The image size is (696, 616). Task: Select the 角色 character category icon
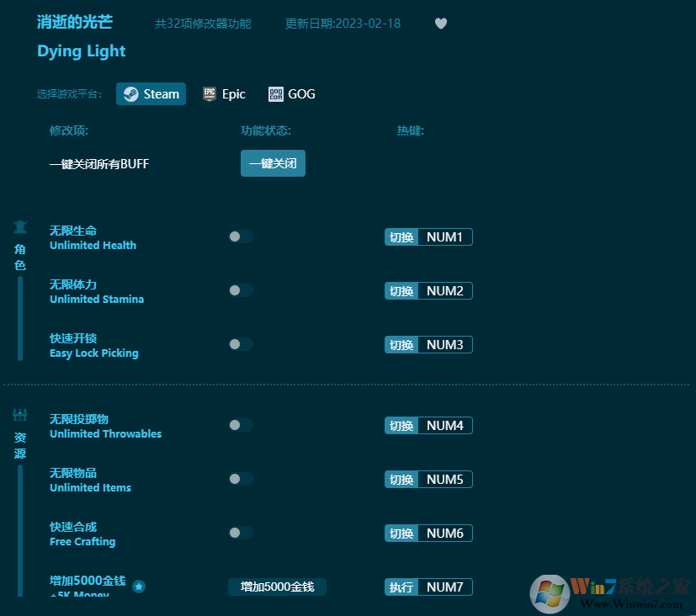pyautogui.click(x=19, y=226)
